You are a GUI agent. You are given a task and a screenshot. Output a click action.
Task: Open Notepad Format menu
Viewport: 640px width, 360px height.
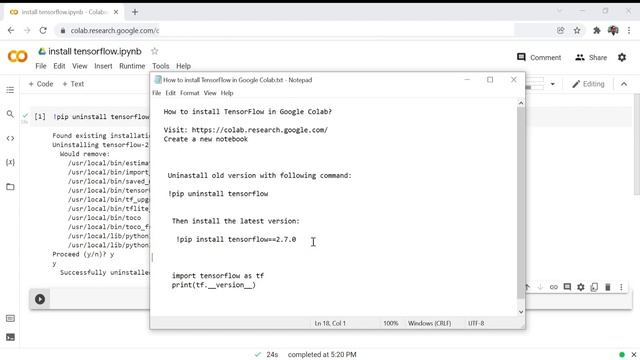[190, 93]
